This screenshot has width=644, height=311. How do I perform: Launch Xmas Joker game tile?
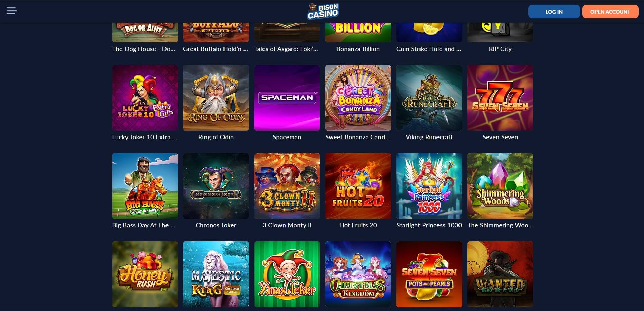click(287, 274)
